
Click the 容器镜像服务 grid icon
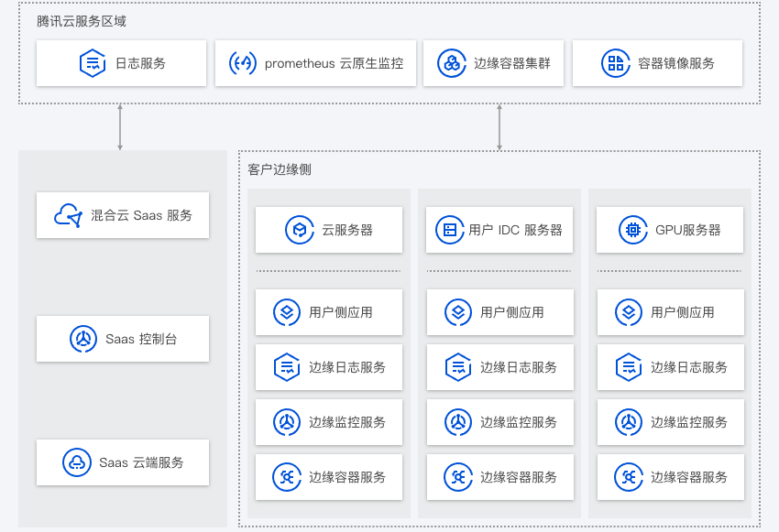click(x=616, y=63)
